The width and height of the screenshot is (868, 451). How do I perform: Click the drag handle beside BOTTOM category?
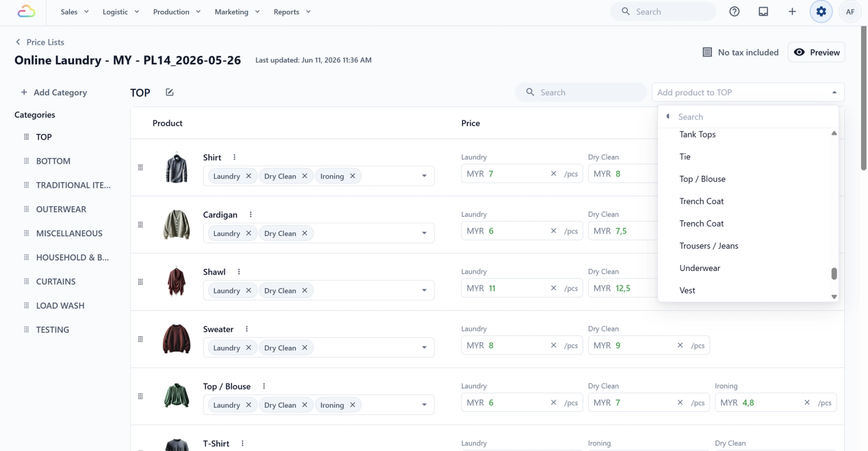[27, 161]
